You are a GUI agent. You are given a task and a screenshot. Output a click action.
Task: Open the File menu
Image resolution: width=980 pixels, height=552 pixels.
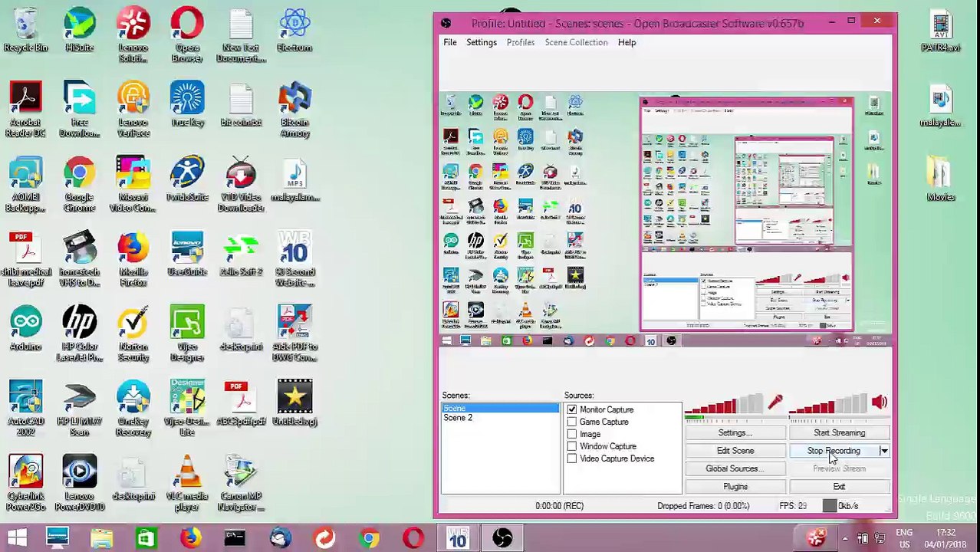click(x=450, y=42)
